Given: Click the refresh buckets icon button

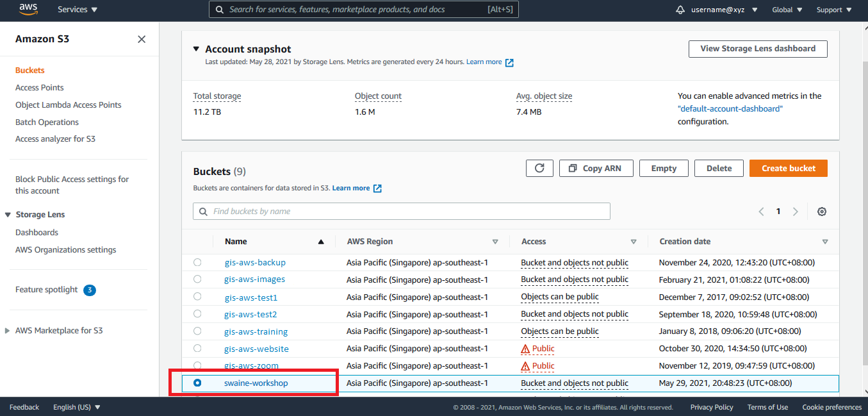Looking at the screenshot, I should pyautogui.click(x=539, y=168).
